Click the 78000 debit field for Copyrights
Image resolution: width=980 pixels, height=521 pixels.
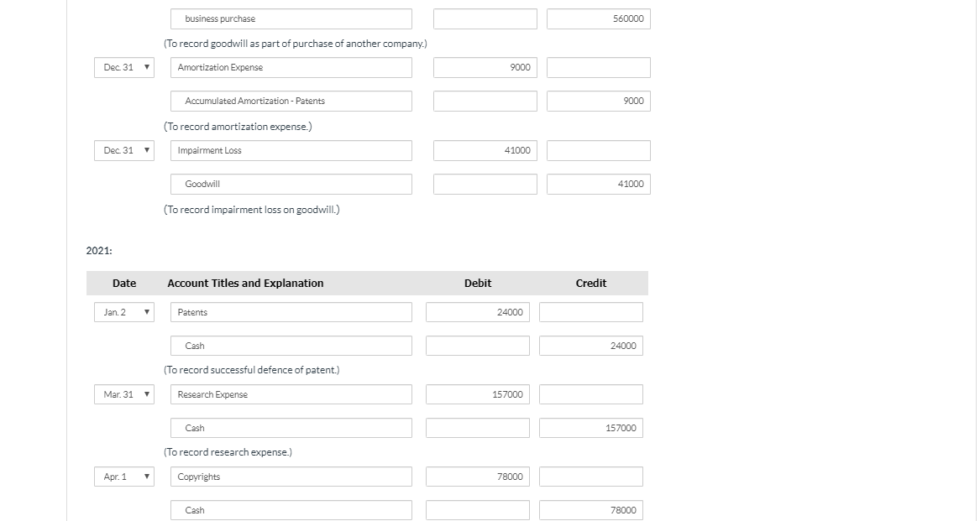(478, 476)
